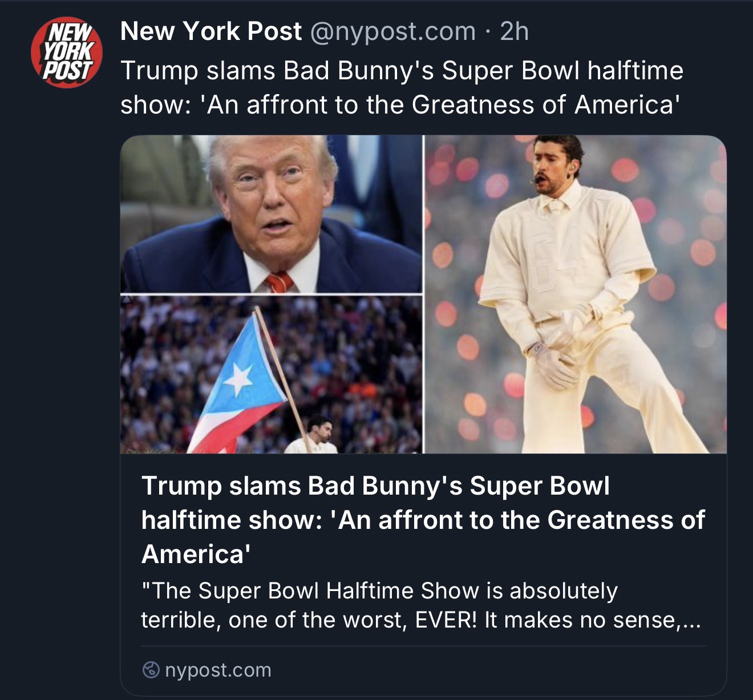
Task: Click the red striped tie in photo
Action: click(279, 282)
